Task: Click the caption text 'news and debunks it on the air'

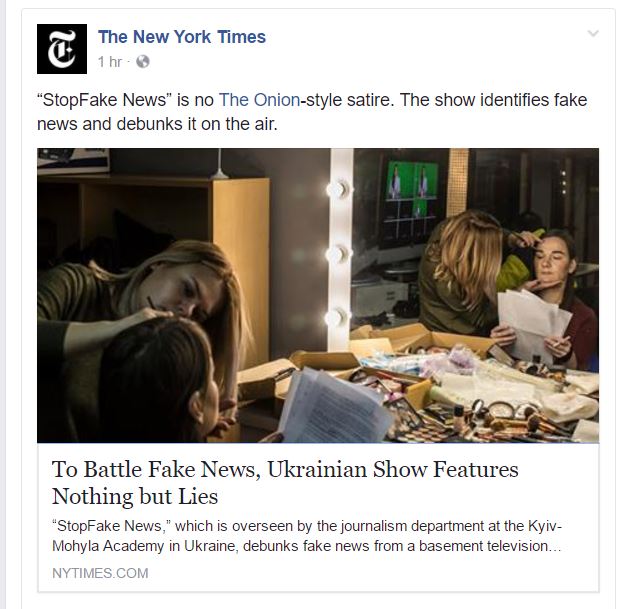Action: pos(157,124)
